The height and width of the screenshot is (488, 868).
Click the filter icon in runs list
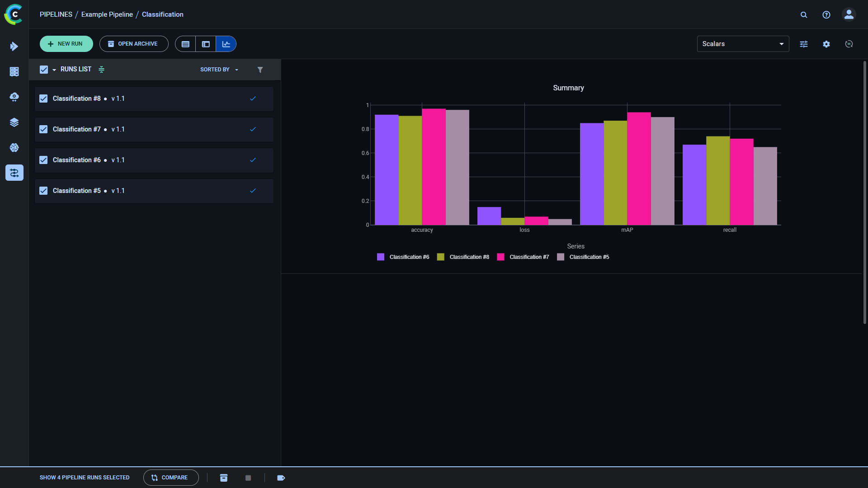click(260, 70)
